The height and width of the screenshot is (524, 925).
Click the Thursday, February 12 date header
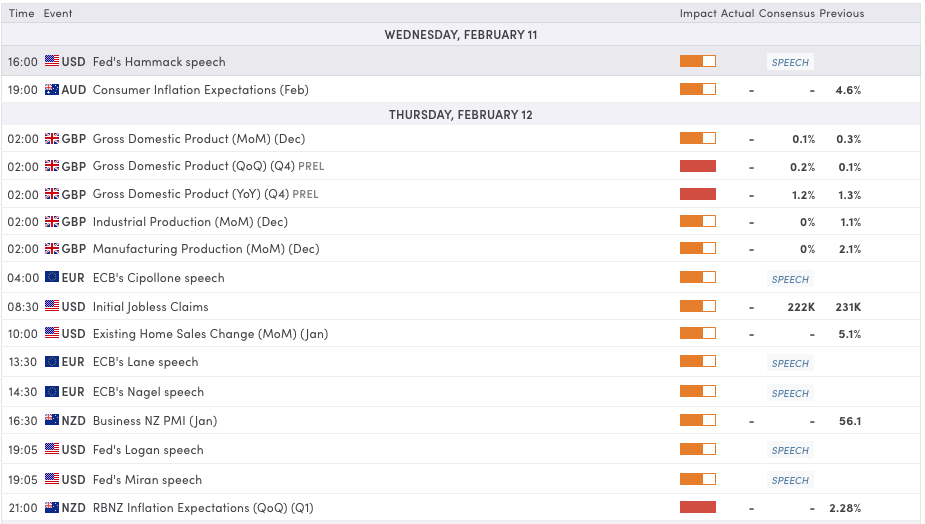coord(461,115)
